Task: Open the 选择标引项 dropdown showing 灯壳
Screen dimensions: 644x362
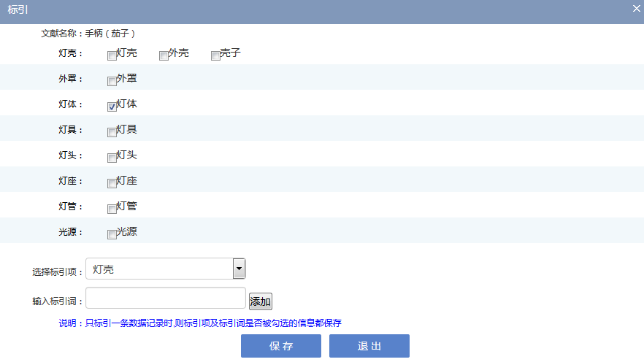Action: point(165,269)
